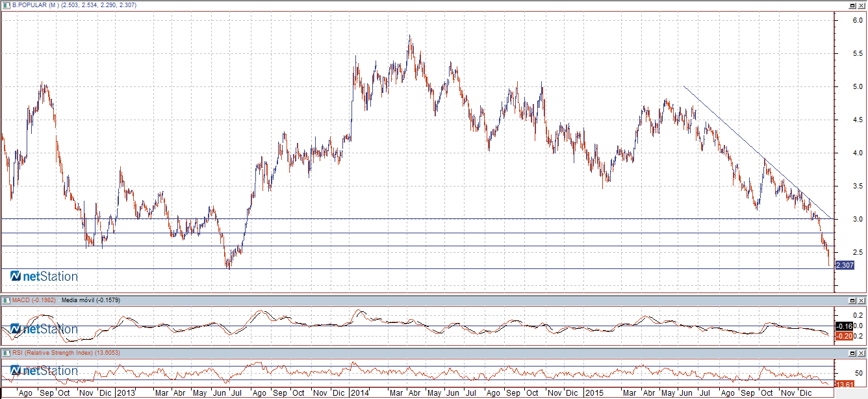Click the 2.307 current price tag

[x=844, y=265]
